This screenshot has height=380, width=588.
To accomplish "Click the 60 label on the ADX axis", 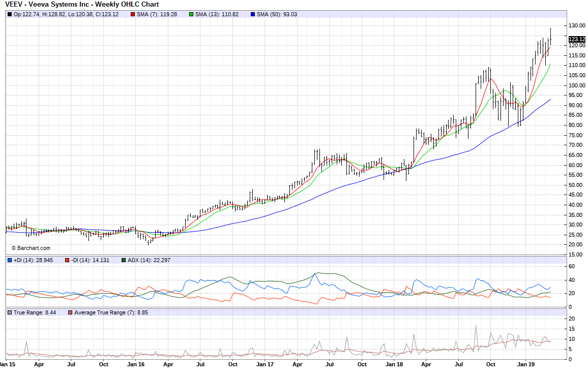I will 572,267.
